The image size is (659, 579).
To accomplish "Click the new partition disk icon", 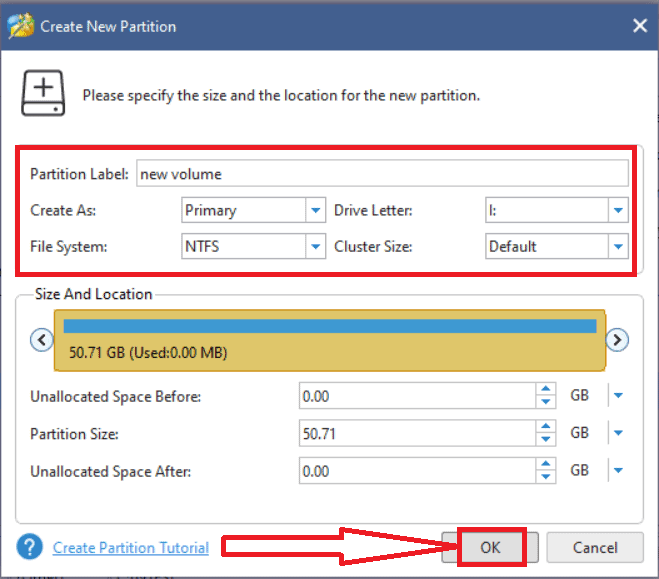I will tap(43, 93).
